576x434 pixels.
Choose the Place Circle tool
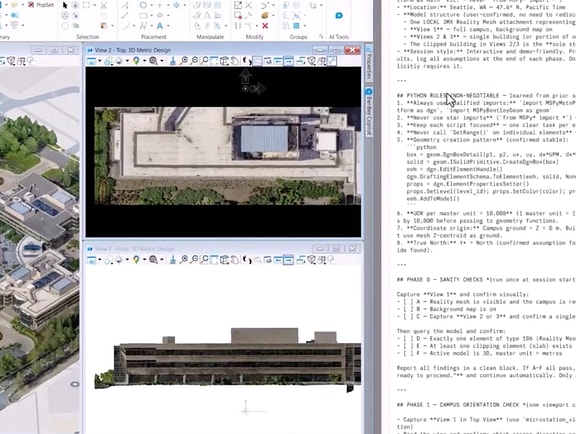(x=143, y=5)
